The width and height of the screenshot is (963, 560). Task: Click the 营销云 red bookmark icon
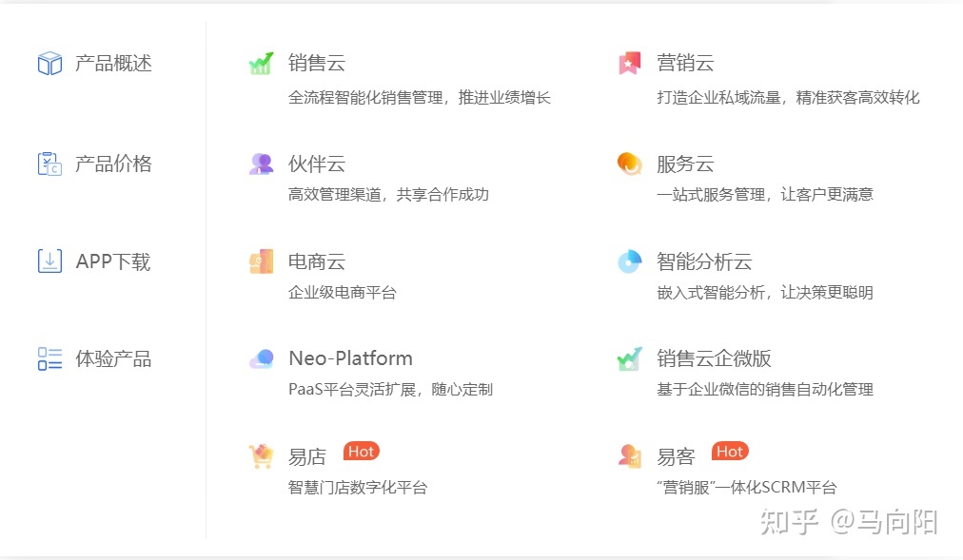click(x=629, y=64)
